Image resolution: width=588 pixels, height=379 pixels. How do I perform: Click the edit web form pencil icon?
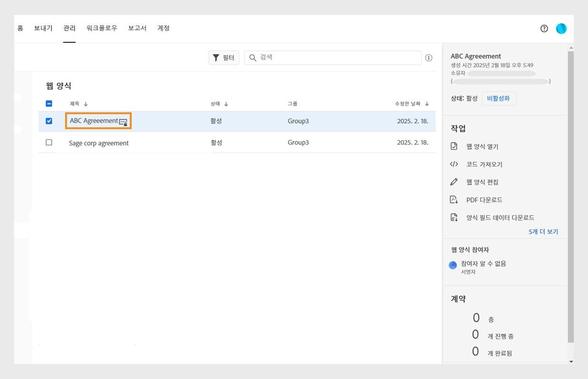coord(454,182)
